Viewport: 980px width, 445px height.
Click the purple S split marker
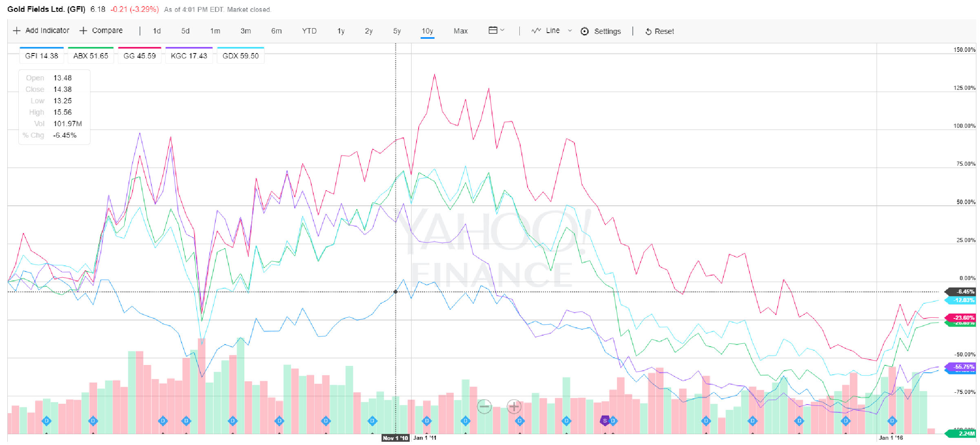(605, 421)
